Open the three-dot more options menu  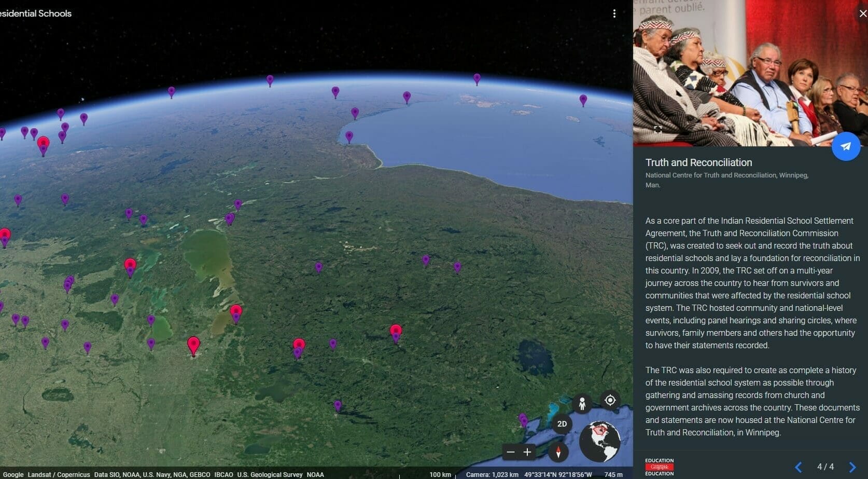(614, 13)
